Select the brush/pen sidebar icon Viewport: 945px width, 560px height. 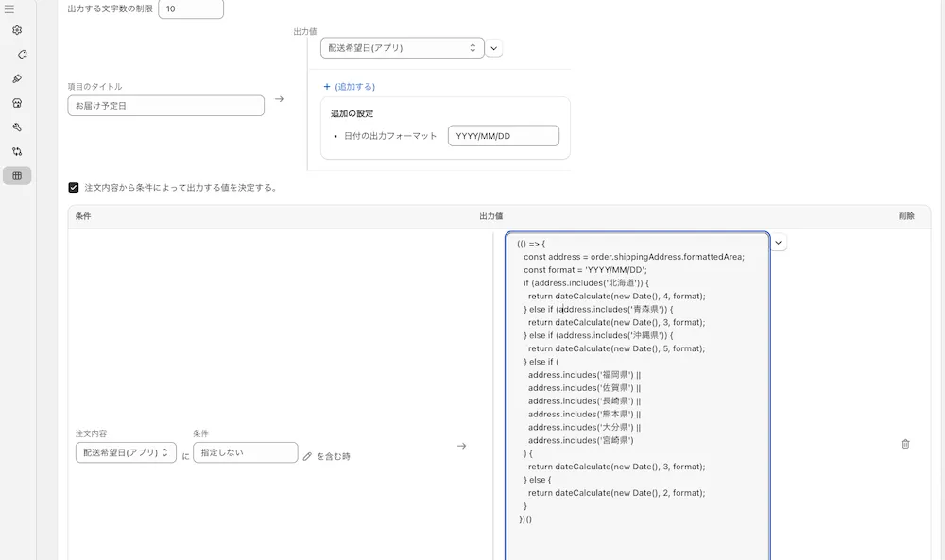(x=17, y=78)
